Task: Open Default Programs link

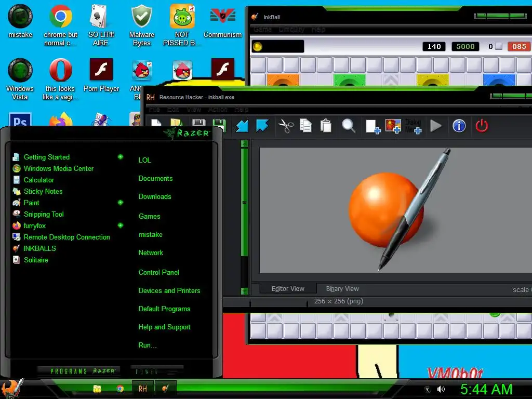Action: [x=164, y=309]
